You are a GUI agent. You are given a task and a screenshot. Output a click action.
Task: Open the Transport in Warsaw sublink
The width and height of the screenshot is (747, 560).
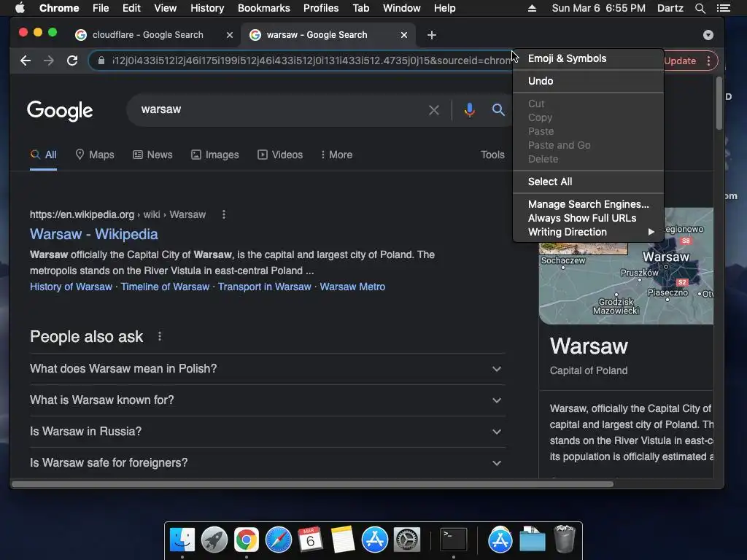click(x=264, y=287)
